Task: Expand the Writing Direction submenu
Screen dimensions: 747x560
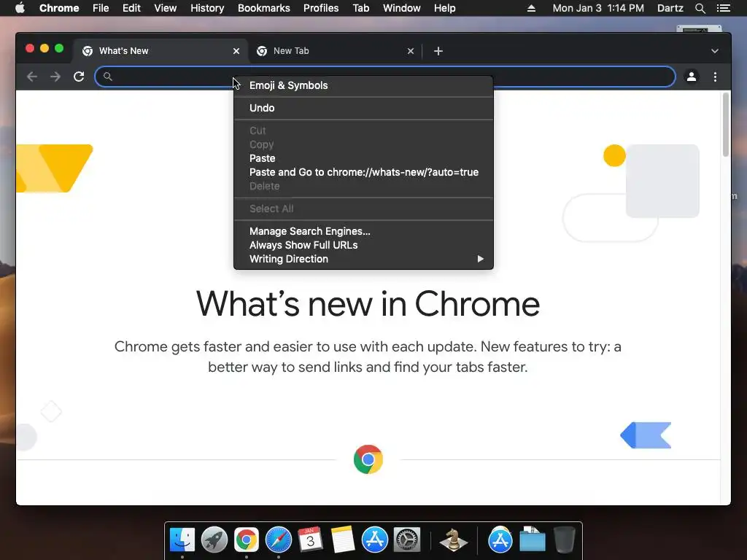Action: click(x=363, y=259)
